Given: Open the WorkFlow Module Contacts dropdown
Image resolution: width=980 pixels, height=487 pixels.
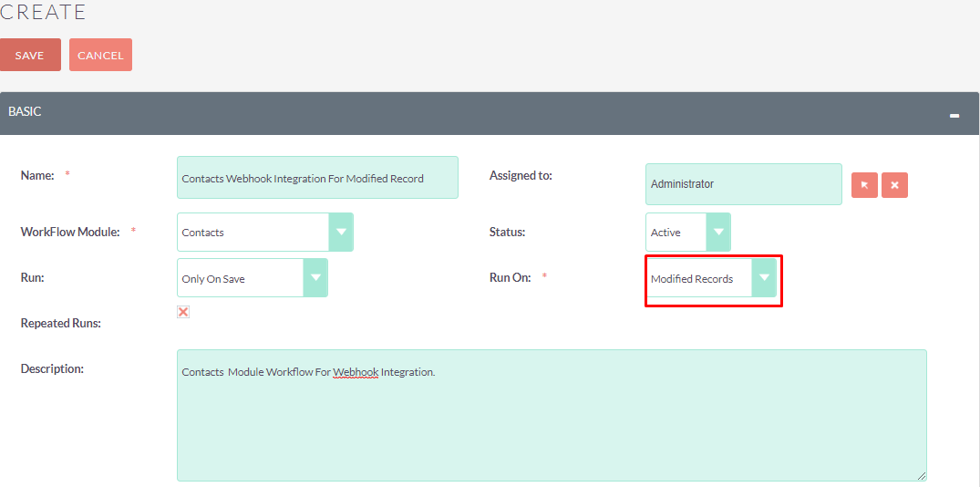Looking at the screenshot, I should 265,232.
